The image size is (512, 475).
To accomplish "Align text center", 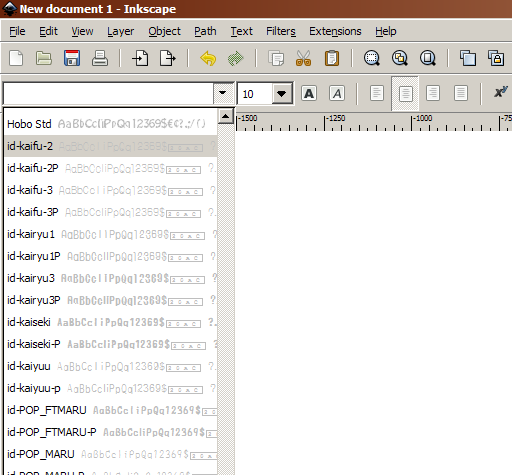I will click(405, 93).
